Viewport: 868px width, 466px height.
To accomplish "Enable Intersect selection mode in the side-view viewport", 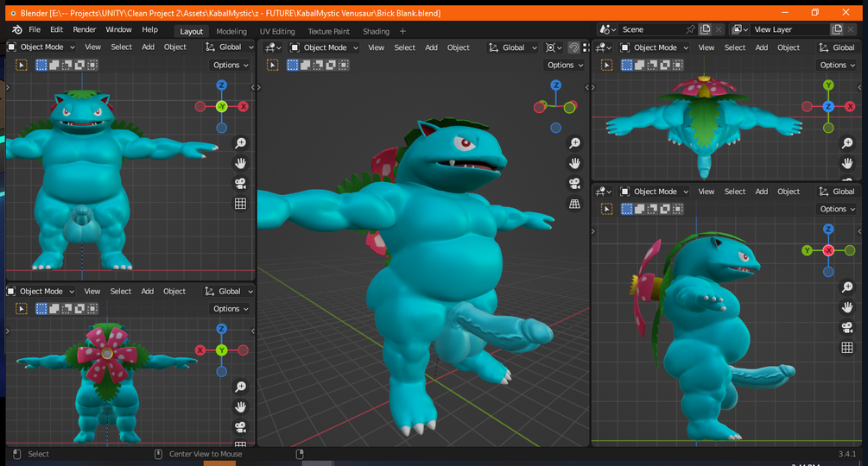I will [x=678, y=209].
